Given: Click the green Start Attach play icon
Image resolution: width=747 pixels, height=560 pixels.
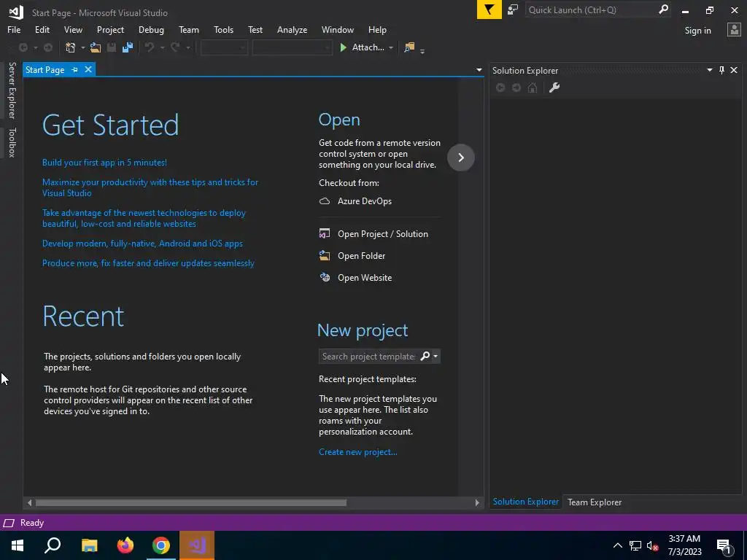Looking at the screenshot, I should [343, 47].
